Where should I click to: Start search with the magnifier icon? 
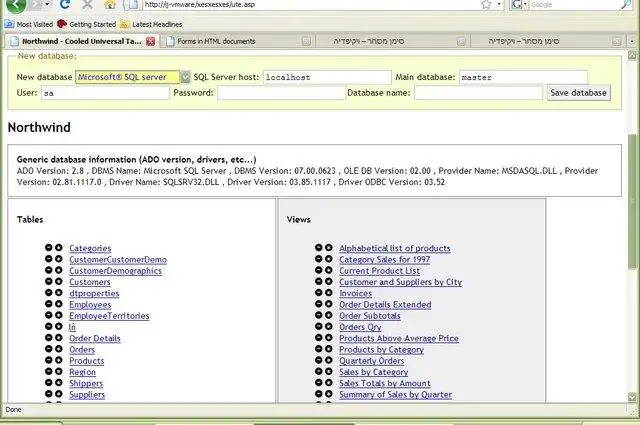[626, 4]
